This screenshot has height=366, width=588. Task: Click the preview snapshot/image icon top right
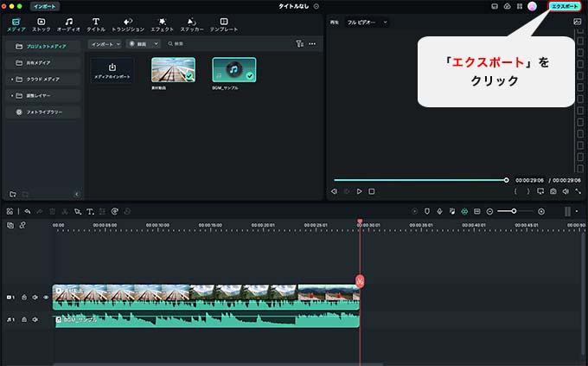pyautogui.click(x=578, y=22)
